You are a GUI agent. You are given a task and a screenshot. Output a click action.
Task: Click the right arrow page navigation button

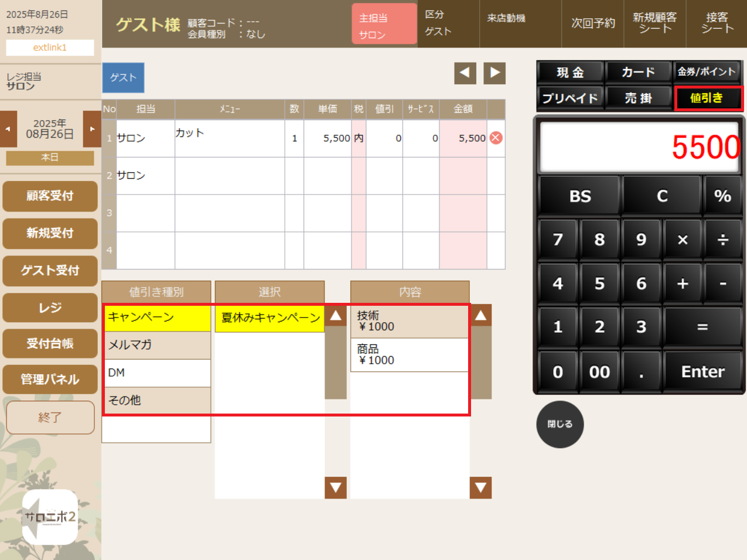494,73
